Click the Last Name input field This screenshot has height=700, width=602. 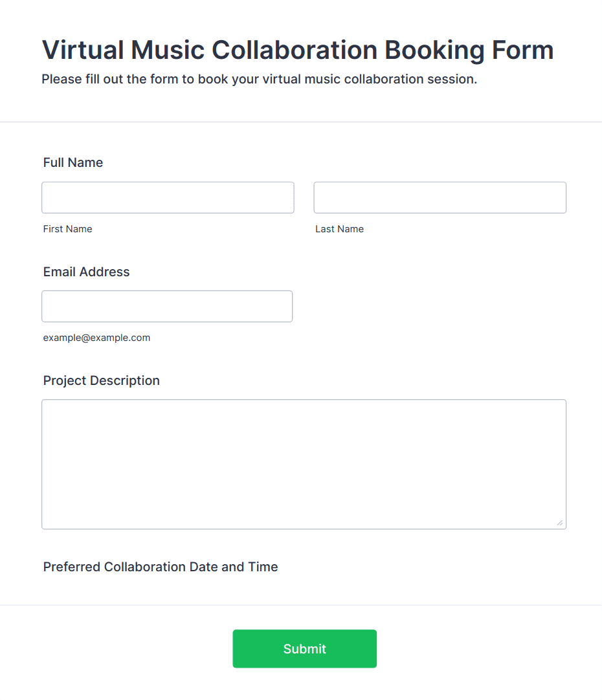point(440,197)
